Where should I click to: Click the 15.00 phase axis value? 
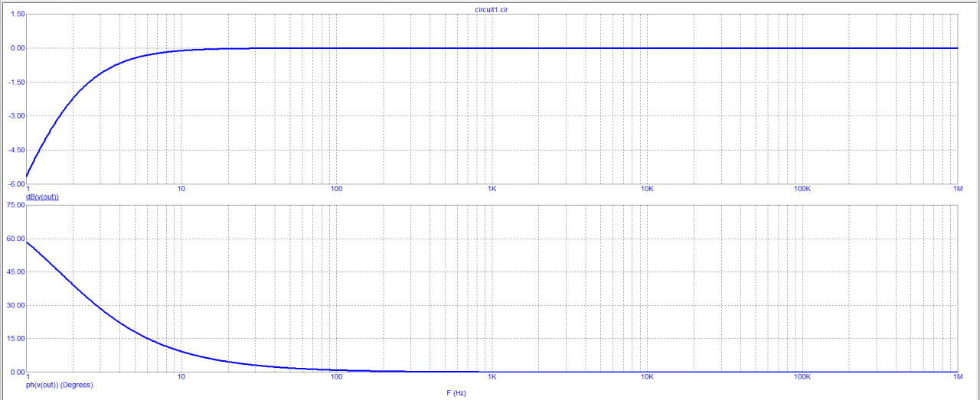pyautogui.click(x=15, y=338)
